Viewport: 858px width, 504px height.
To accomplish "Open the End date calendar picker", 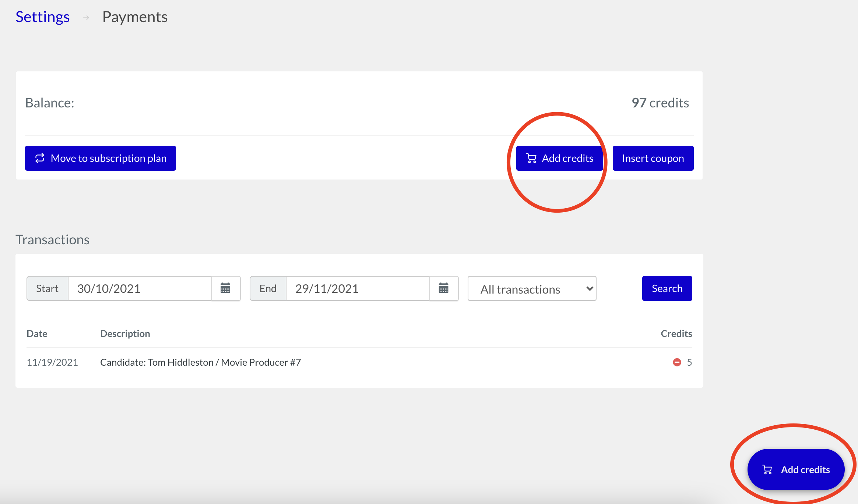I will 444,288.
